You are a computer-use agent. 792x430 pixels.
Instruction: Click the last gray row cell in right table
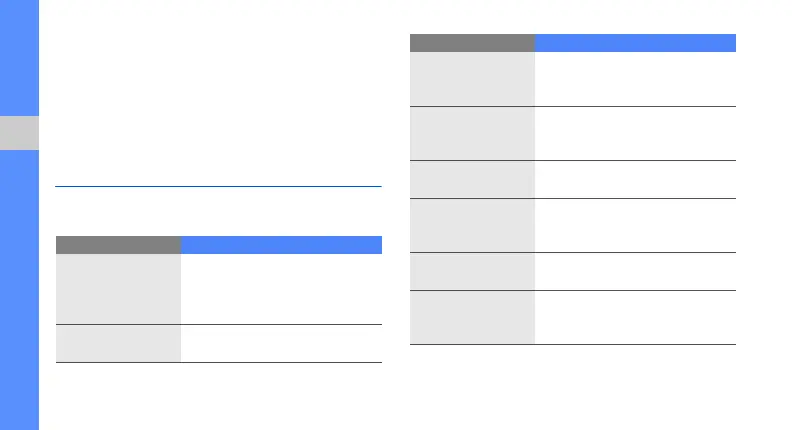point(472,317)
